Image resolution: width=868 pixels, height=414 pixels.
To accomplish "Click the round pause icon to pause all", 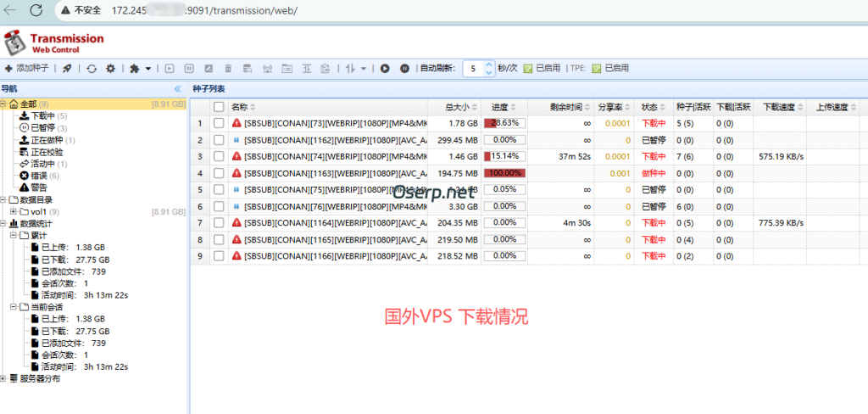I will (404, 68).
